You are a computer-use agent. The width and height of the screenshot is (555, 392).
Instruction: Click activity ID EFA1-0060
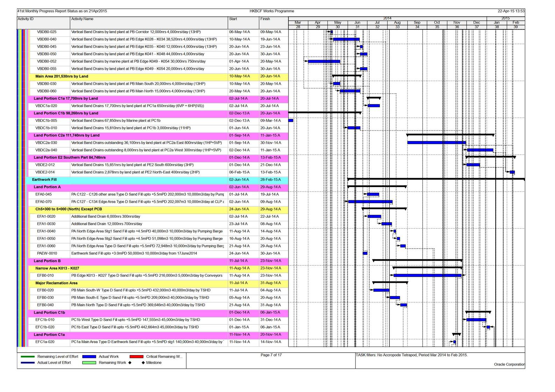[46, 246]
